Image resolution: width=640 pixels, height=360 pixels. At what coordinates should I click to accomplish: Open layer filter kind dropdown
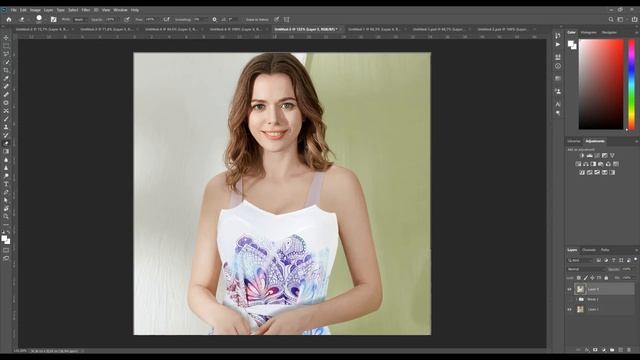pos(580,260)
